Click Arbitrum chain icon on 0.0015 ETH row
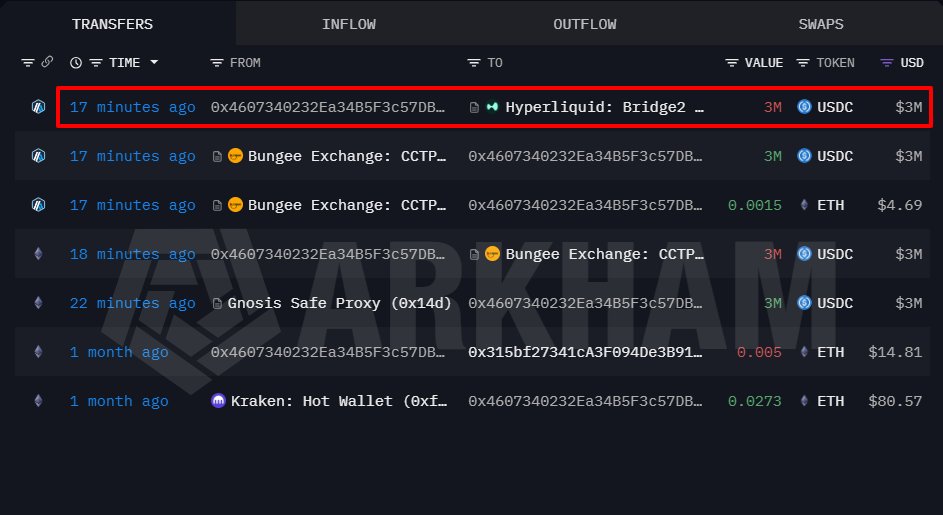 (38, 205)
